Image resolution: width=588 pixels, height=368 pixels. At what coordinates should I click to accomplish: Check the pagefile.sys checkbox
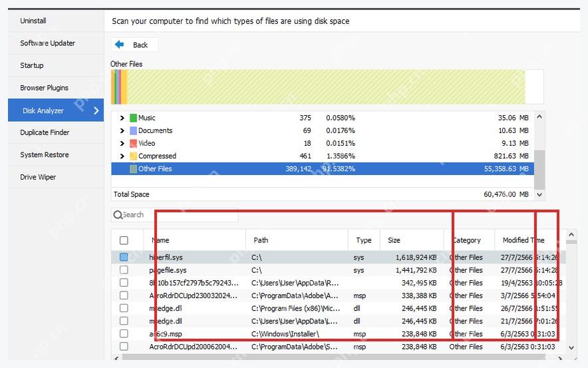[124, 270]
